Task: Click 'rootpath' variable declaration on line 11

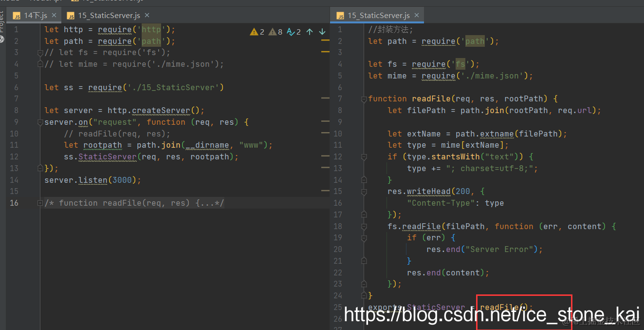Action: (103, 145)
